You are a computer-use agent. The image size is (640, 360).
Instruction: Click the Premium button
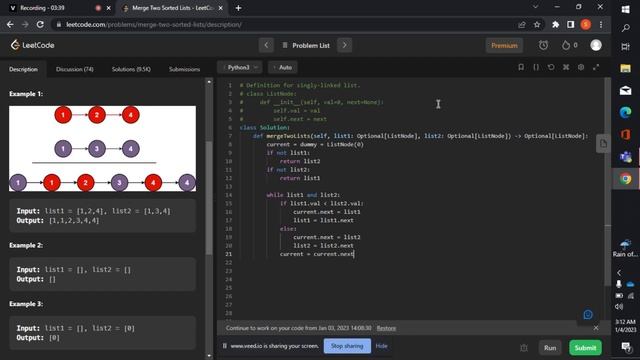click(504, 45)
